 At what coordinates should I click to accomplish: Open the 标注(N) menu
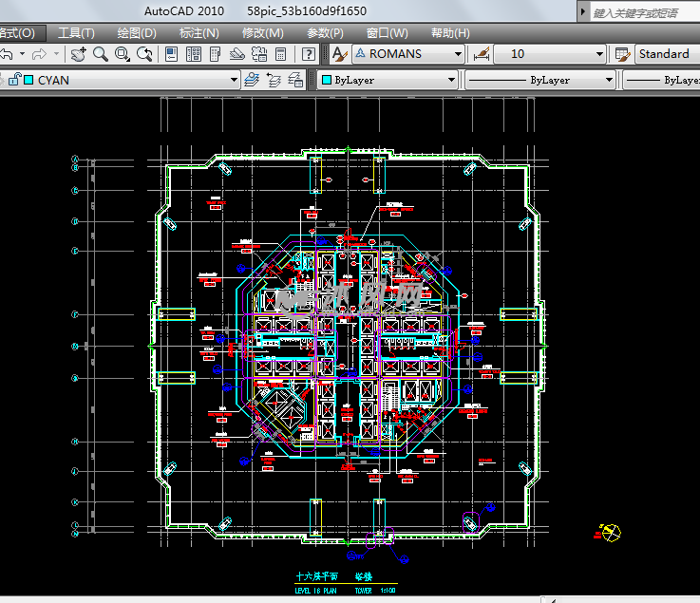click(199, 32)
